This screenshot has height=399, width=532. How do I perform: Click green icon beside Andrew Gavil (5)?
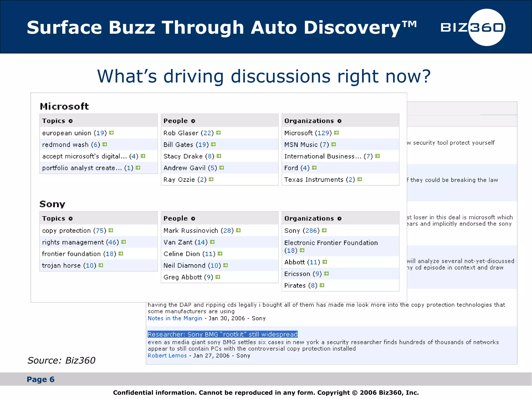pos(222,168)
